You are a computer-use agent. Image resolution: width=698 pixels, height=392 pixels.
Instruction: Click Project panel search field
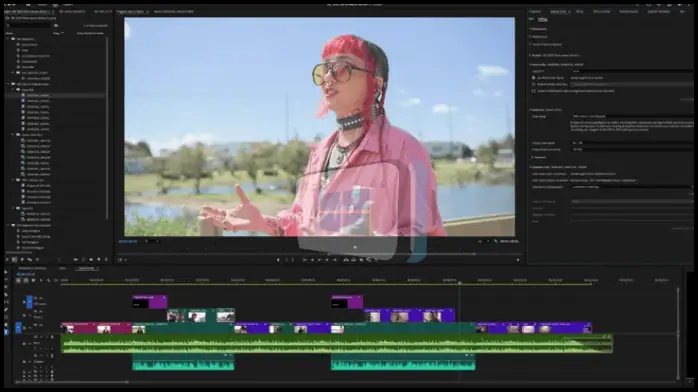point(29,25)
